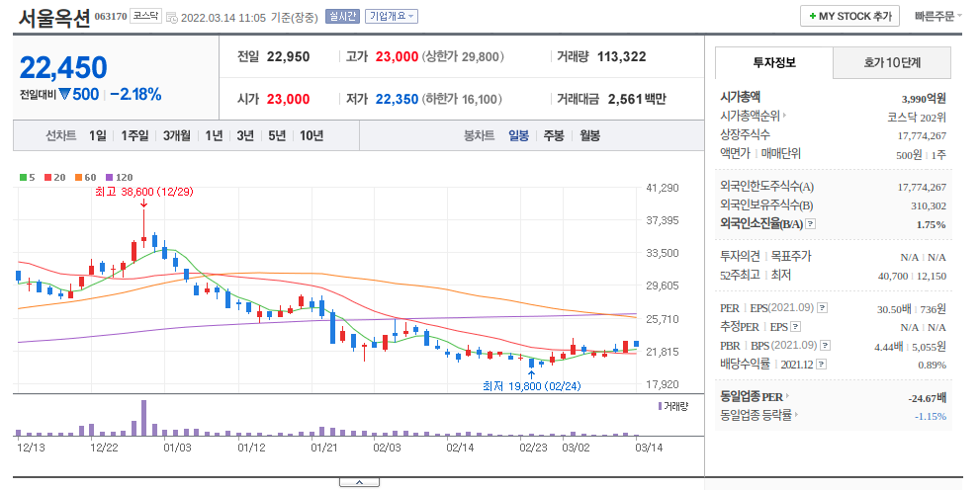This screenshot has width=980, height=490.
Task: Collapse the chart with the bottom arrow handle
Action: point(359,482)
